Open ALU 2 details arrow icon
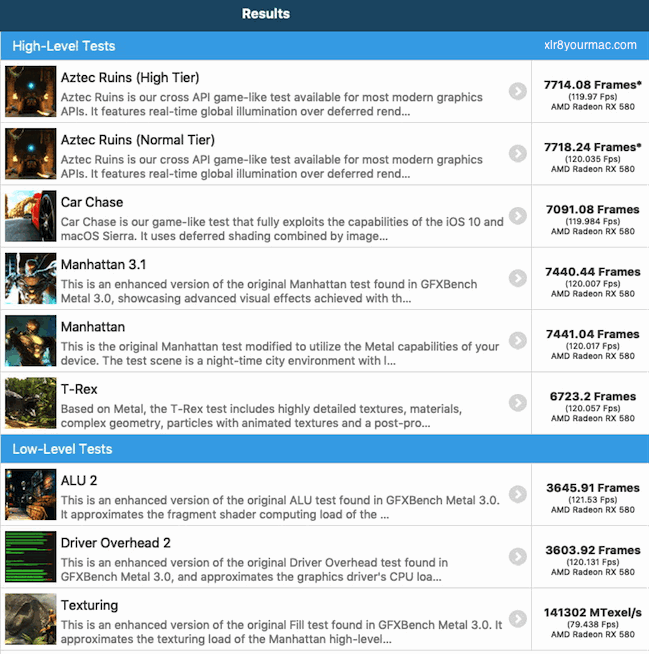Image resolution: width=650 pixels, height=654 pixels. (518, 494)
